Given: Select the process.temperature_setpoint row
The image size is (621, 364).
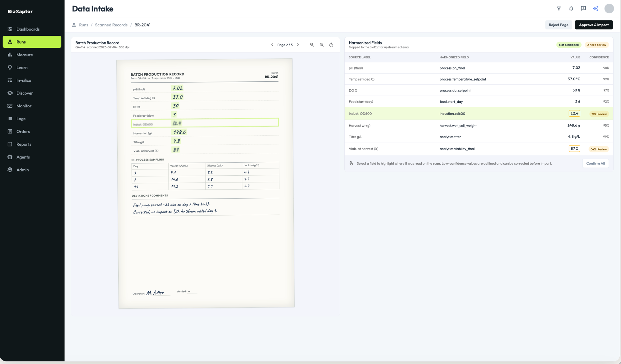Looking at the screenshot, I should click(x=478, y=79).
